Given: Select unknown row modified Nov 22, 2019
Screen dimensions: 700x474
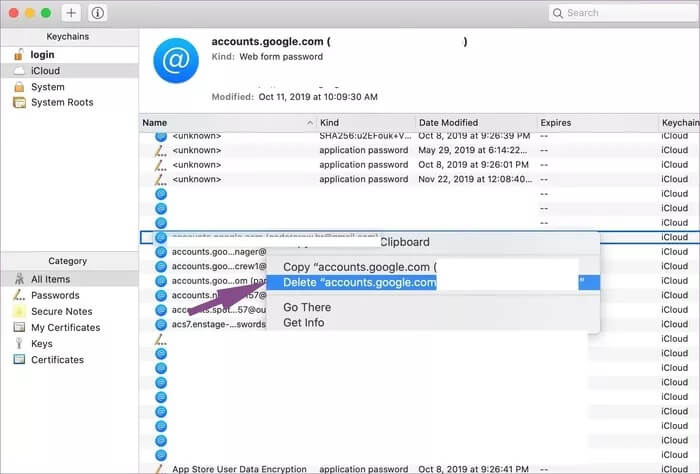Looking at the screenshot, I should pos(420,179).
